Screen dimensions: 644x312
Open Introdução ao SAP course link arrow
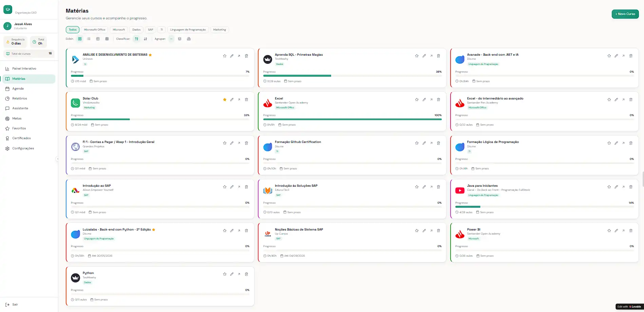click(239, 187)
